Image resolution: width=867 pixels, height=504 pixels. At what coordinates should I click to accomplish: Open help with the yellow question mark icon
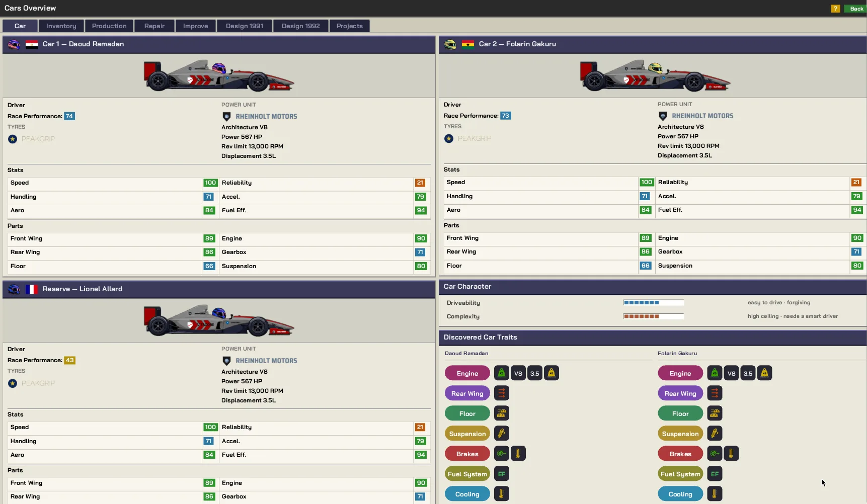tap(835, 9)
